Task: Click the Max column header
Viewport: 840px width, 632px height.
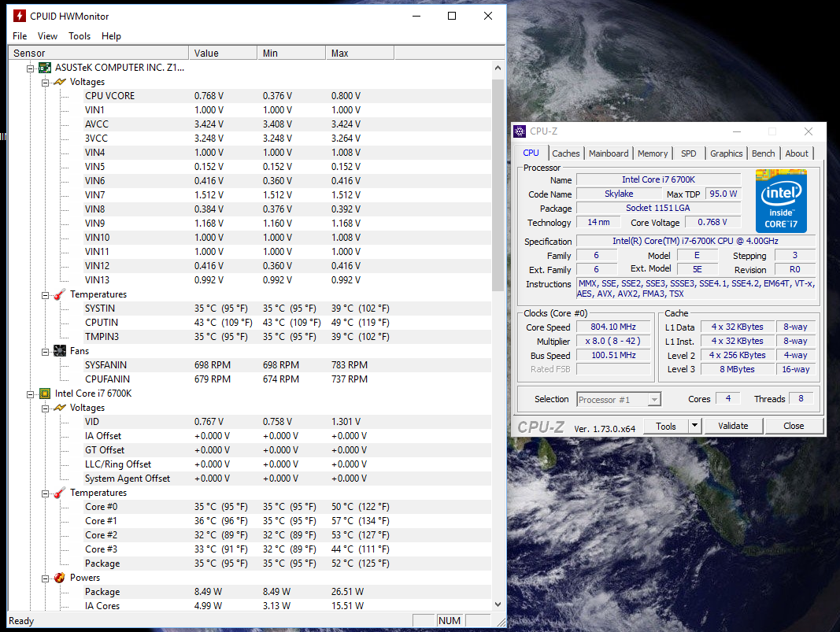Action: tap(360, 53)
